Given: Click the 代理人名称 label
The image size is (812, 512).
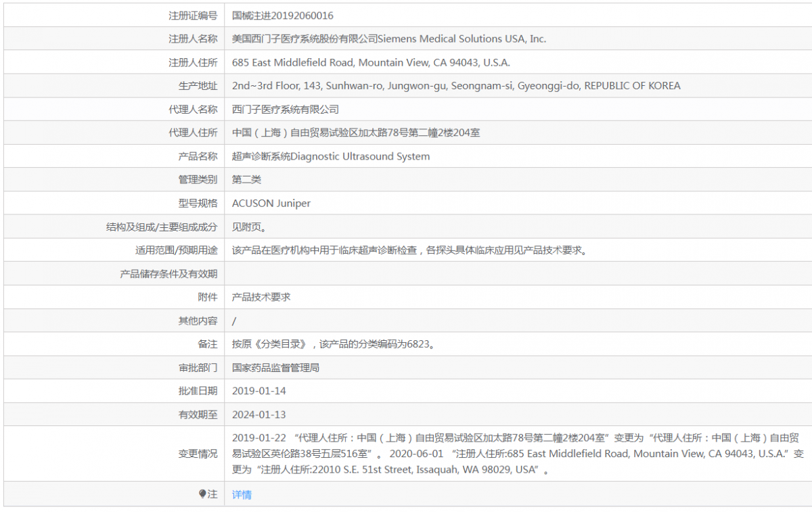Looking at the screenshot, I should click(x=193, y=110).
